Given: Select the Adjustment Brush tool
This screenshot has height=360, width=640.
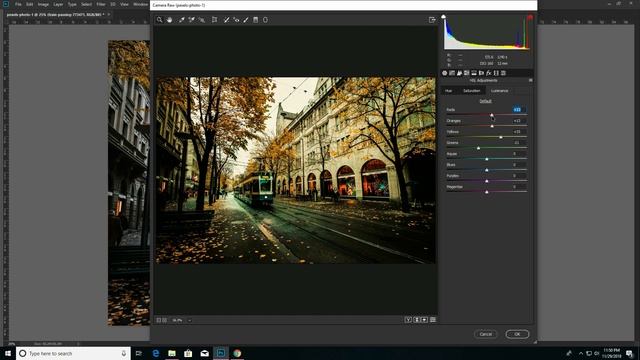Looking at the screenshot, I should pyautogui.click(x=246, y=20).
